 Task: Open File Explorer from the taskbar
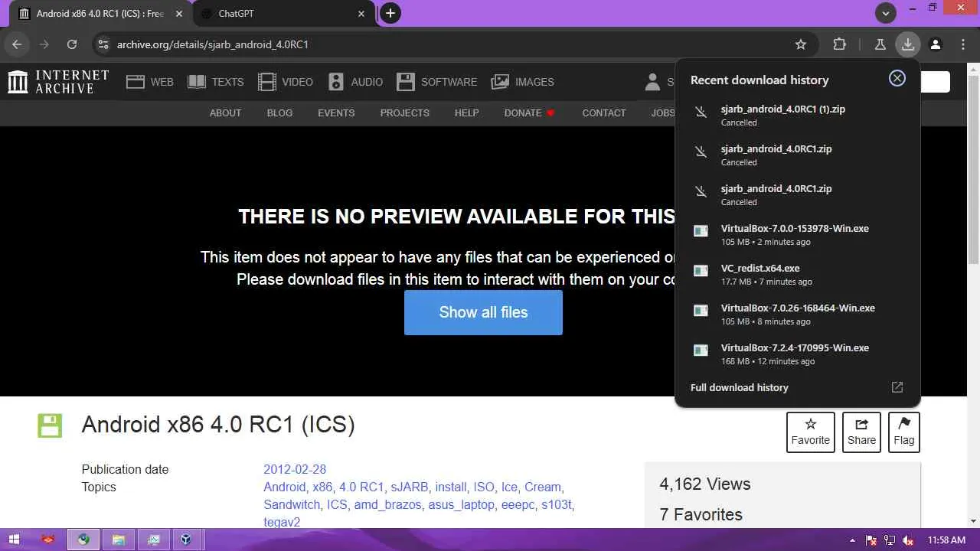[x=118, y=540]
